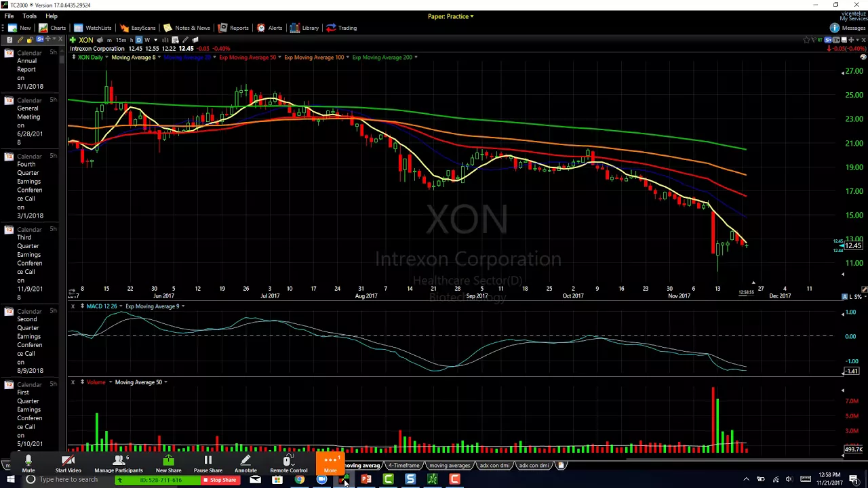Select the weekly W timeframe button
This screenshot has height=488, width=868.
click(x=147, y=40)
